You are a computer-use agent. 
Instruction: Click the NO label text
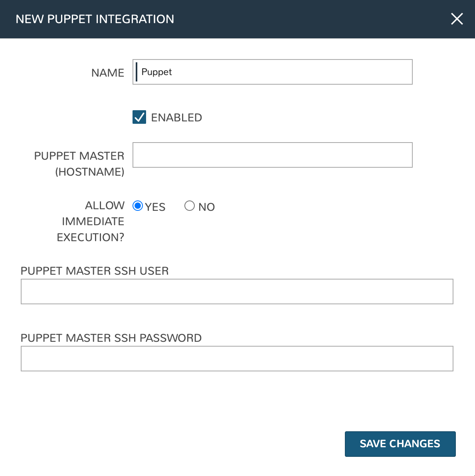pyautogui.click(x=206, y=207)
